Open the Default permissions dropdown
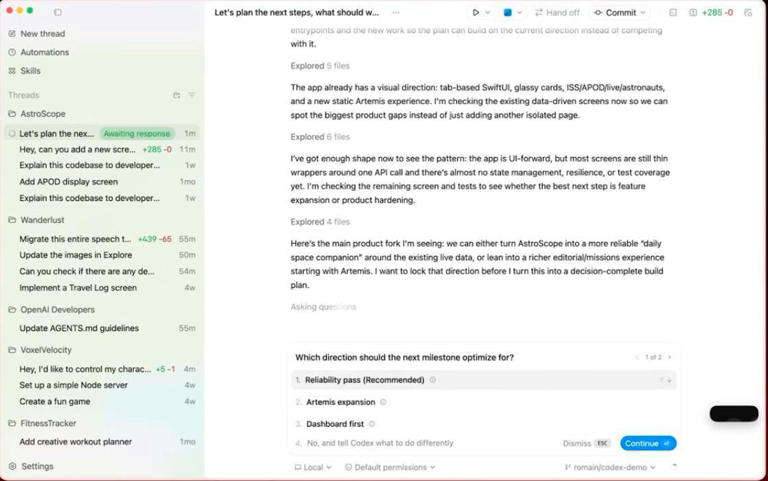This screenshot has width=768, height=481. point(390,467)
